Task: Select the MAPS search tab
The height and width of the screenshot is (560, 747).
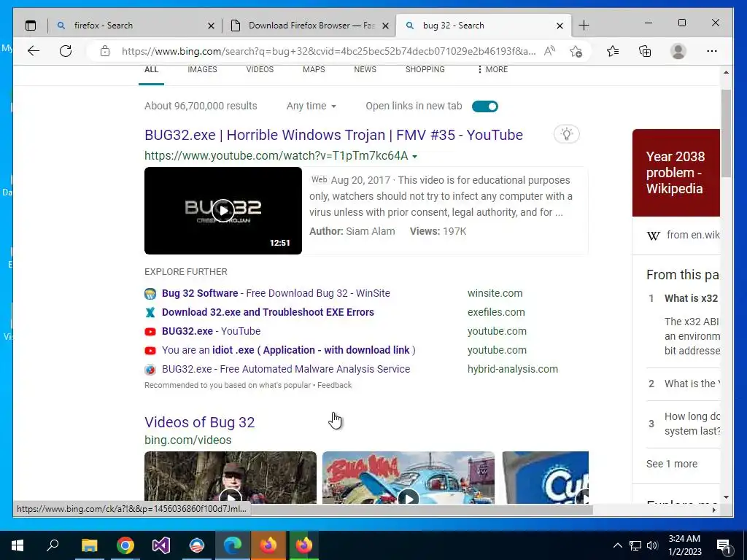Action: pyautogui.click(x=314, y=69)
